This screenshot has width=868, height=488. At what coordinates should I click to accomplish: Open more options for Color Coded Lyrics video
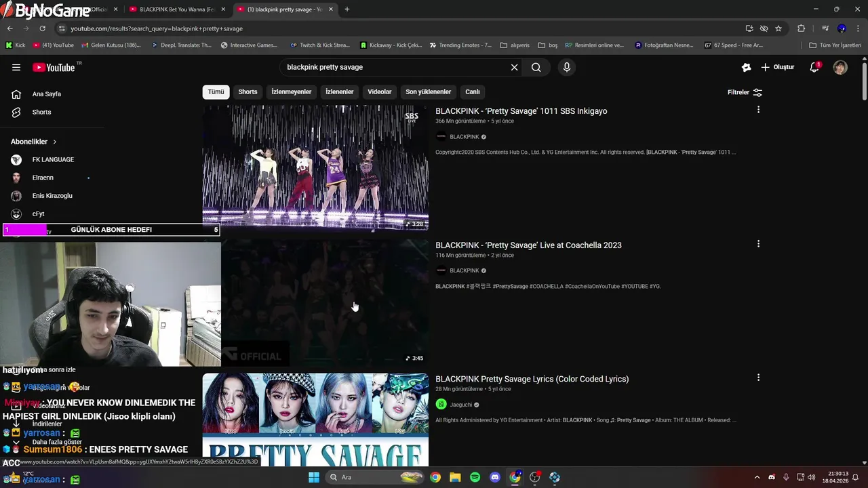coord(758,378)
